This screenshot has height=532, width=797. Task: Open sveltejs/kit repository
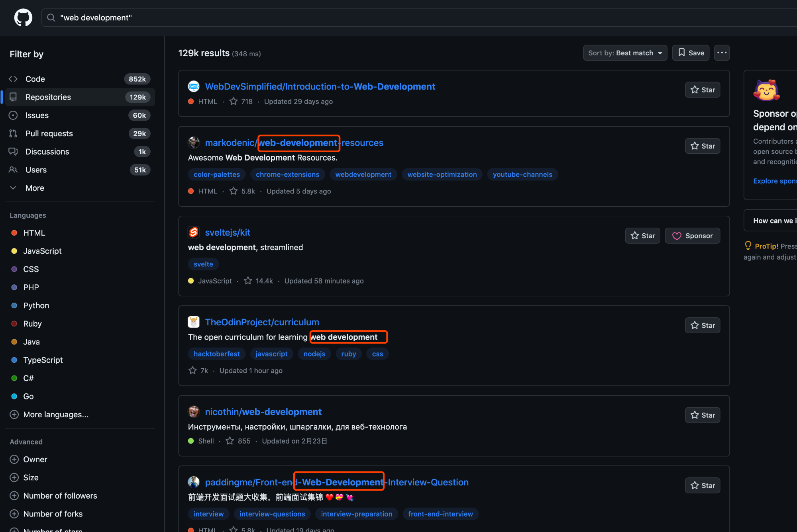point(228,233)
